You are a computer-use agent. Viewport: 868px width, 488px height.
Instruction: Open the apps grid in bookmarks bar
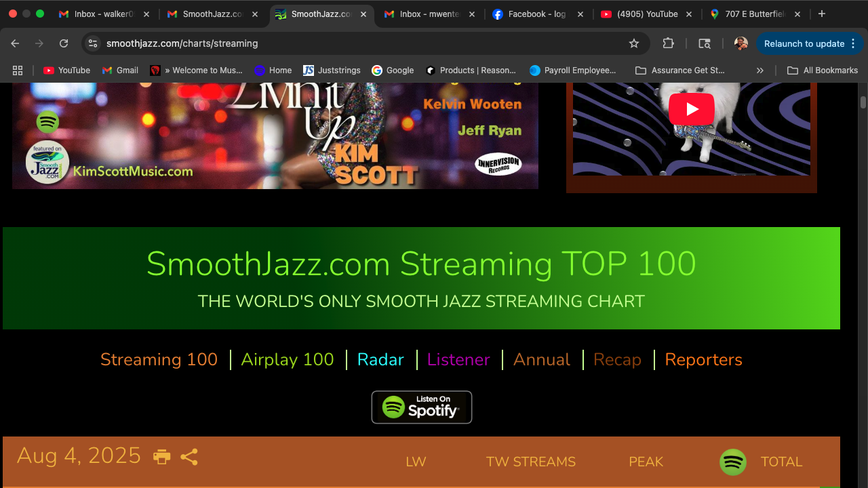[18, 70]
